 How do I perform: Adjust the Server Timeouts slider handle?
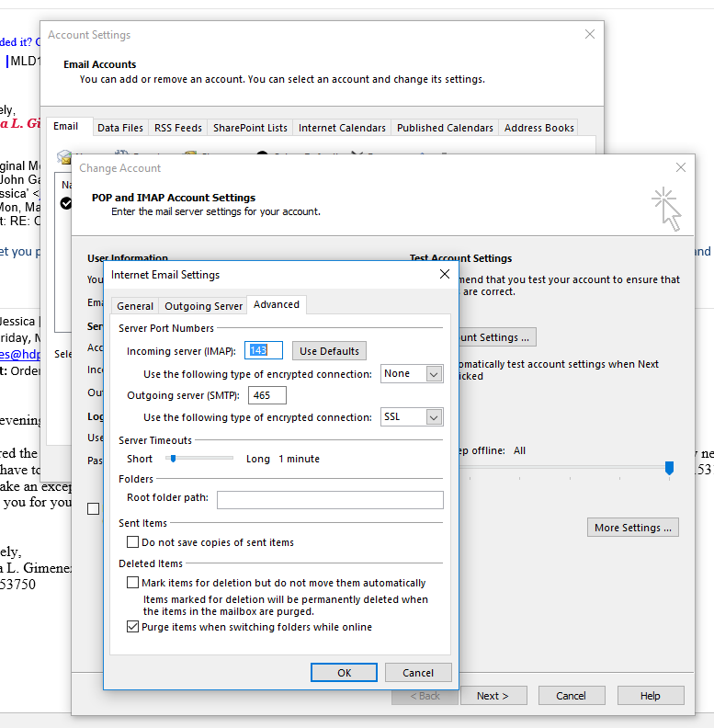(x=173, y=459)
